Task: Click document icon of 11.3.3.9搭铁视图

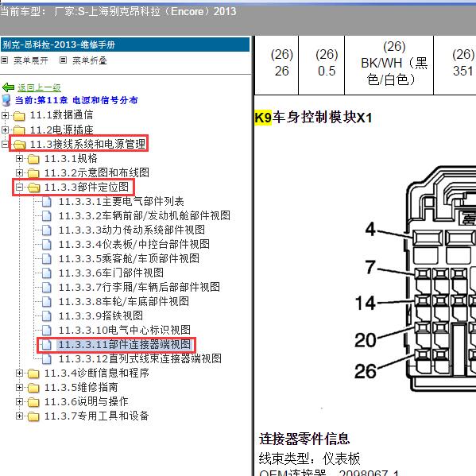Action: pyautogui.click(x=46, y=315)
